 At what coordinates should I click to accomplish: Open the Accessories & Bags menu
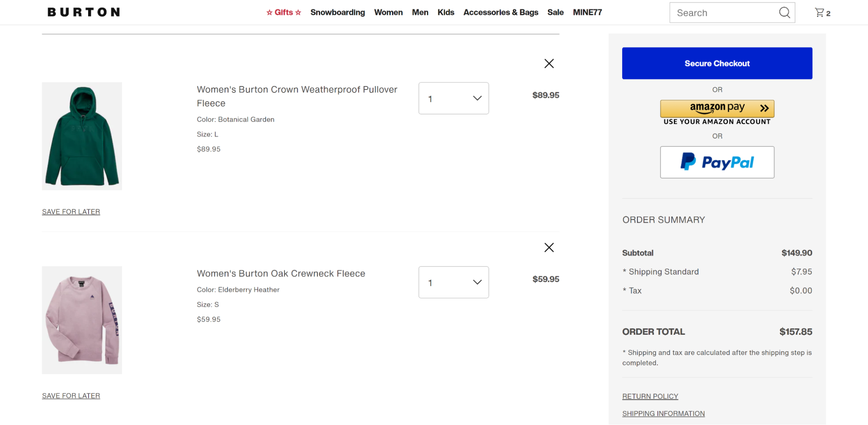click(501, 12)
